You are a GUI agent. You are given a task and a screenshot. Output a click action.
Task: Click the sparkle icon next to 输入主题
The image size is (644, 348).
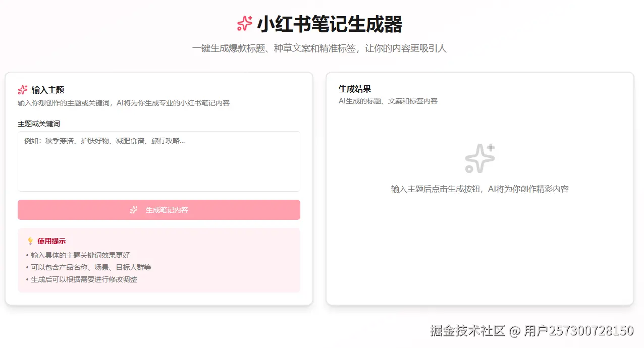(x=23, y=90)
